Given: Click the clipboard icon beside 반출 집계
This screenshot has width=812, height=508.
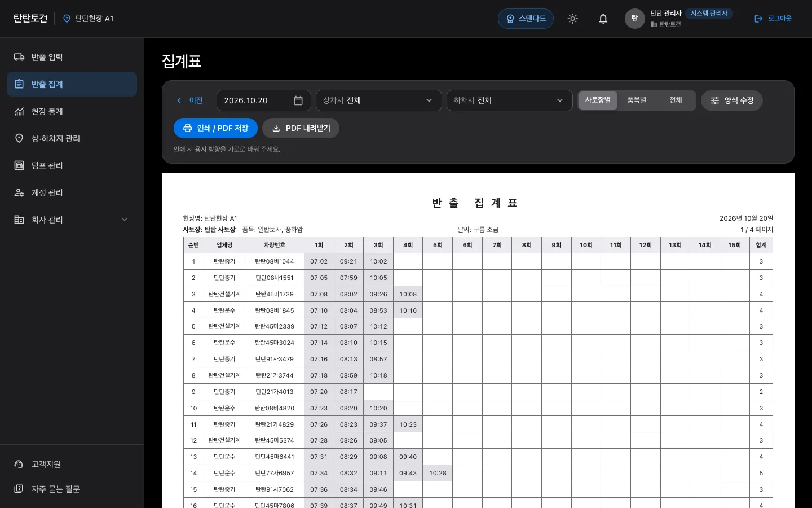Looking at the screenshot, I should pyautogui.click(x=19, y=84).
